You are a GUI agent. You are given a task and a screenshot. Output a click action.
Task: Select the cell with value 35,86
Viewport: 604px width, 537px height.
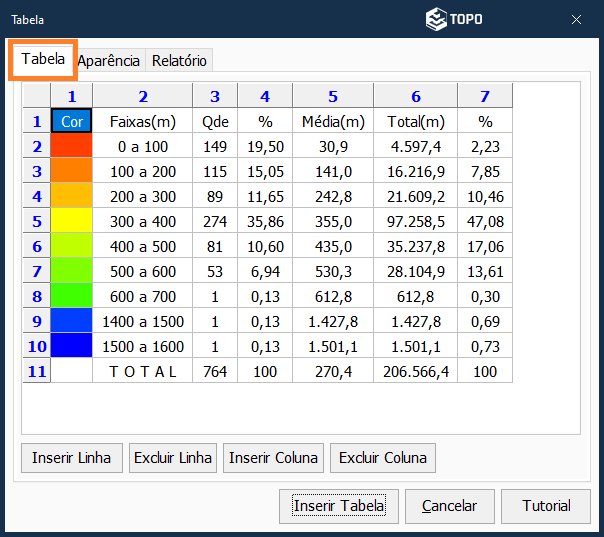point(265,220)
